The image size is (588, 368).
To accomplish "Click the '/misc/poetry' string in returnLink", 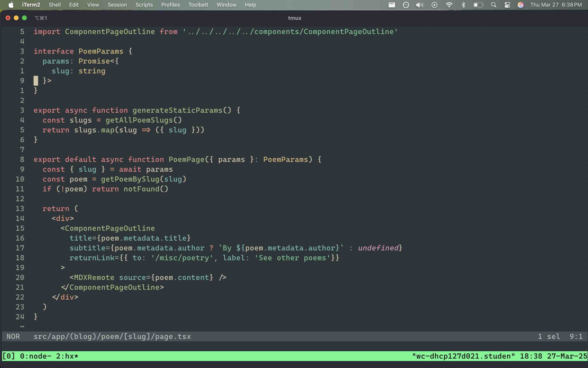I will [182, 258].
